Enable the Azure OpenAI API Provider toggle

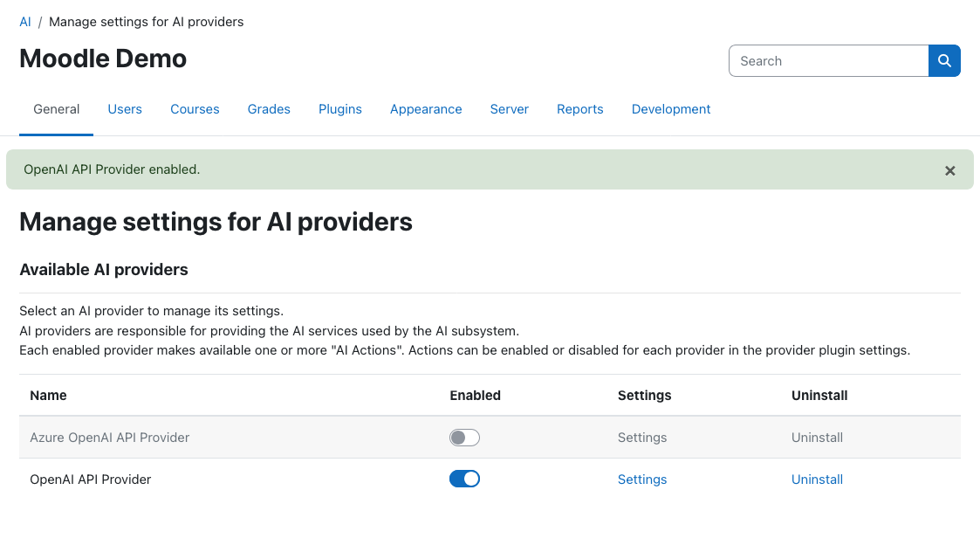464,438
